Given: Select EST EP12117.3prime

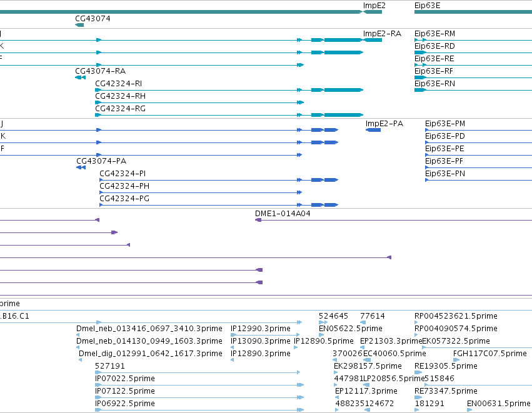Looking at the screenshot, I should [x=366, y=392].
